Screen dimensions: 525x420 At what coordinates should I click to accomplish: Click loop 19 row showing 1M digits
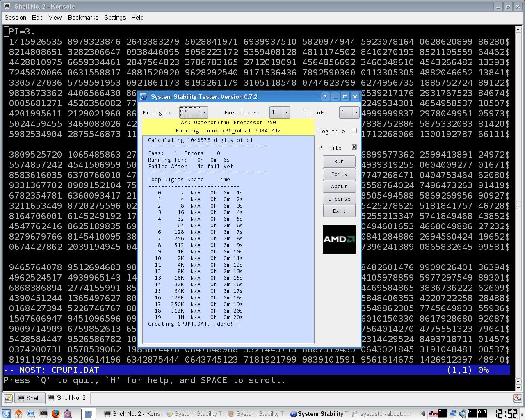coord(199,317)
